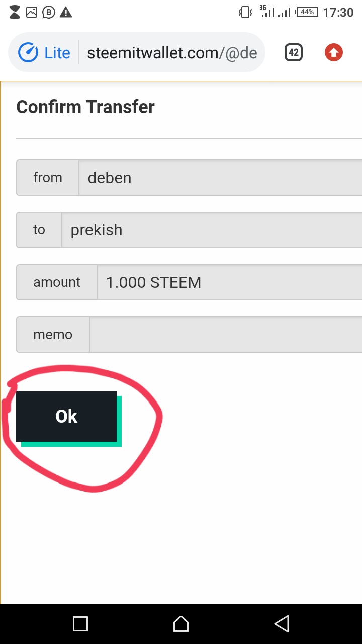The width and height of the screenshot is (362, 644).
Task: Tap the image notification icon
Action: coord(32,13)
